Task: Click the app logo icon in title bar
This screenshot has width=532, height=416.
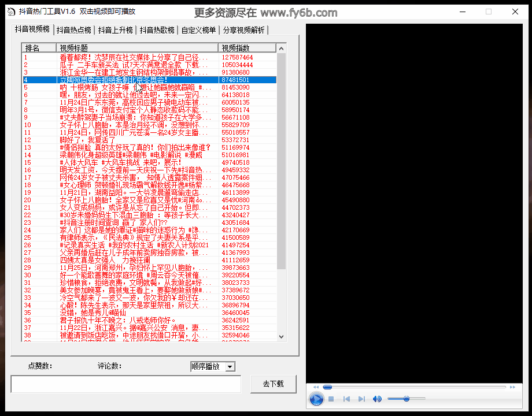Action: click(11, 12)
